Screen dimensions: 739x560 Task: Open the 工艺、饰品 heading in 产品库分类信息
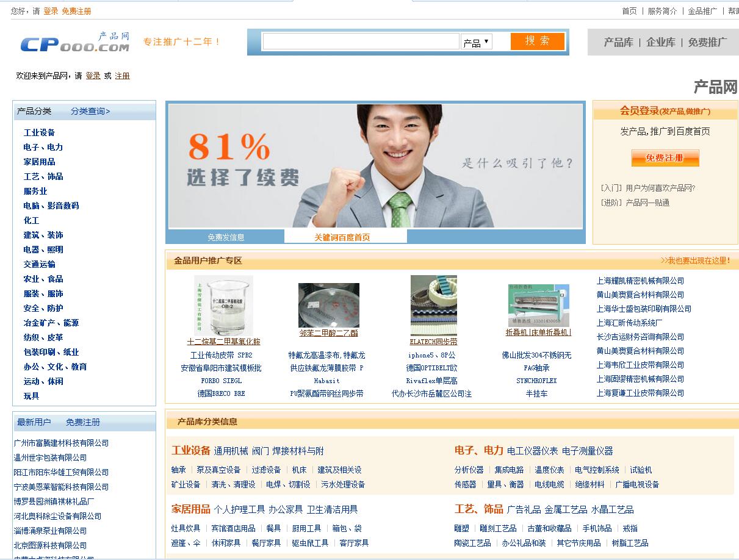479,509
